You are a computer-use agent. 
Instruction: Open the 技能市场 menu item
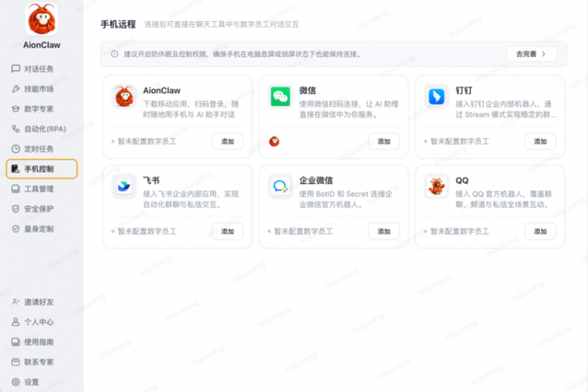pyautogui.click(x=42, y=89)
